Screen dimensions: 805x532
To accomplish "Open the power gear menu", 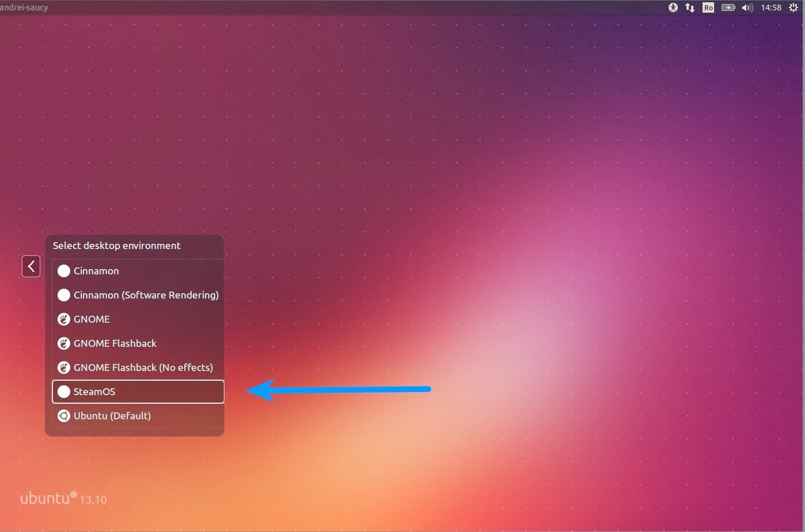I will point(793,7).
